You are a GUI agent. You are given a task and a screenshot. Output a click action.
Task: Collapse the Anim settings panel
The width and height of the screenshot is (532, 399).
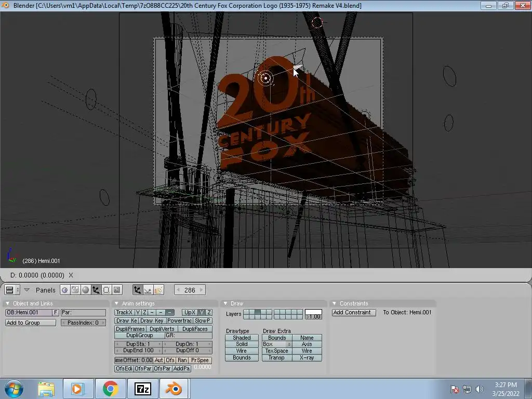[116, 303]
